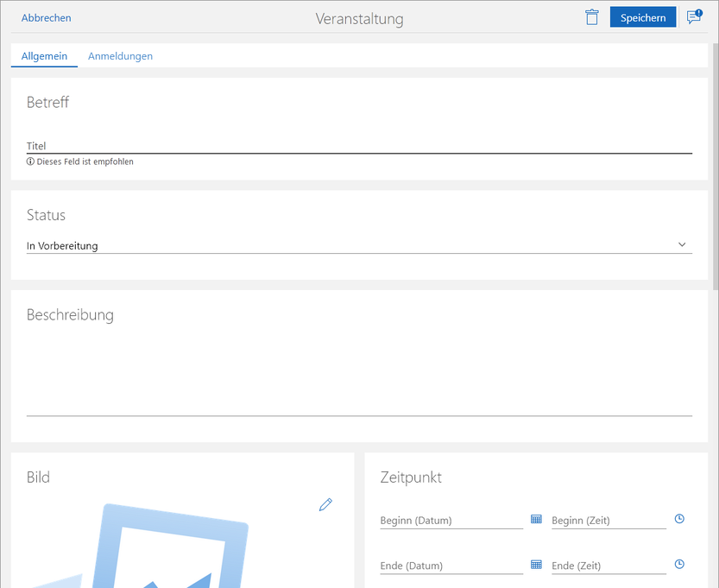Switch to the Anmeldungen tab
719x588 pixels.
(x=120, y=56)
